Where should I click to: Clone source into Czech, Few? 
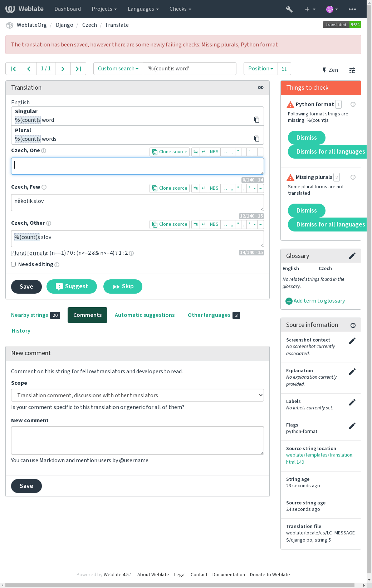(x=170, y=188)
